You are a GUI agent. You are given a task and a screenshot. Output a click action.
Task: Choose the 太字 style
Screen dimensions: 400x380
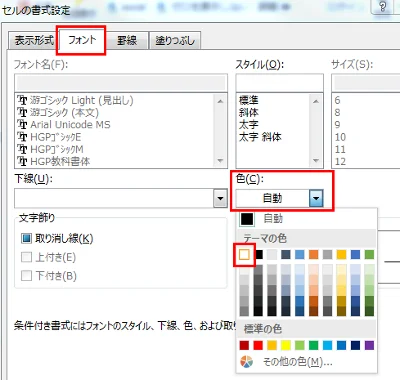[248, 125]
